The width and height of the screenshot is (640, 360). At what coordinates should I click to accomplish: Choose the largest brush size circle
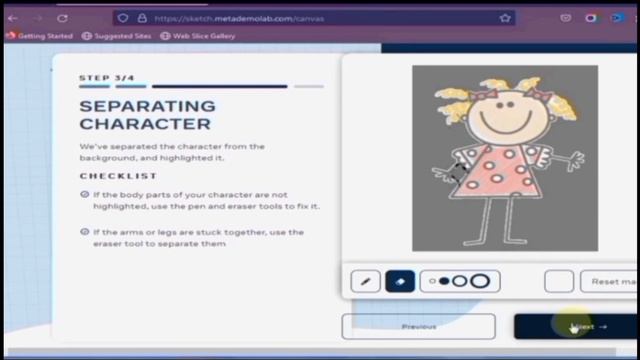[480, 281]
